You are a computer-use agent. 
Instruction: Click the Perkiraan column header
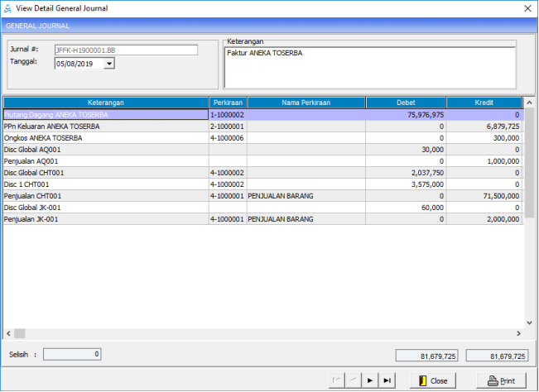(227, 103)
